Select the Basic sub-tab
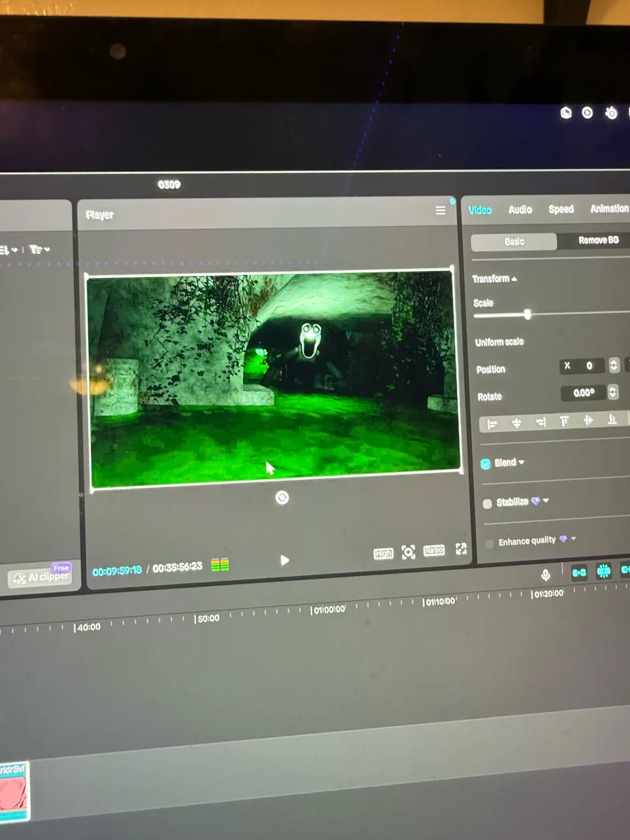Viewport: 630px width, 840px height. [x=514, y=241]
